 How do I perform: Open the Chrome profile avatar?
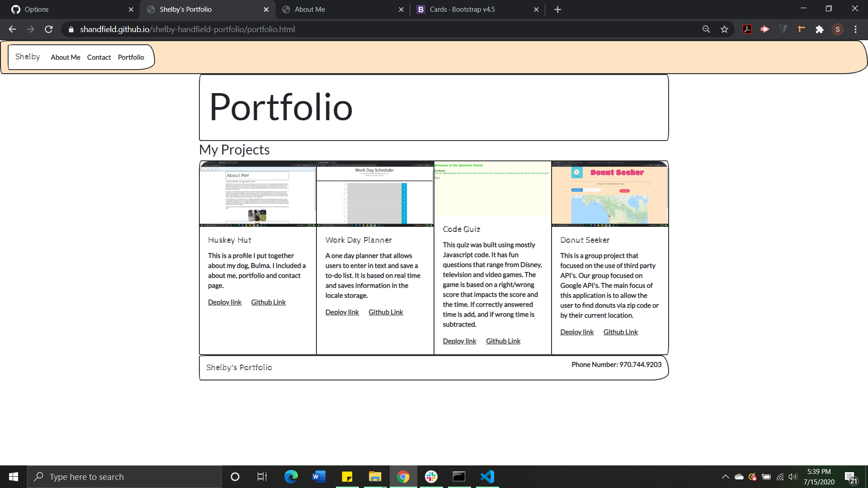[x=838, y=29]
